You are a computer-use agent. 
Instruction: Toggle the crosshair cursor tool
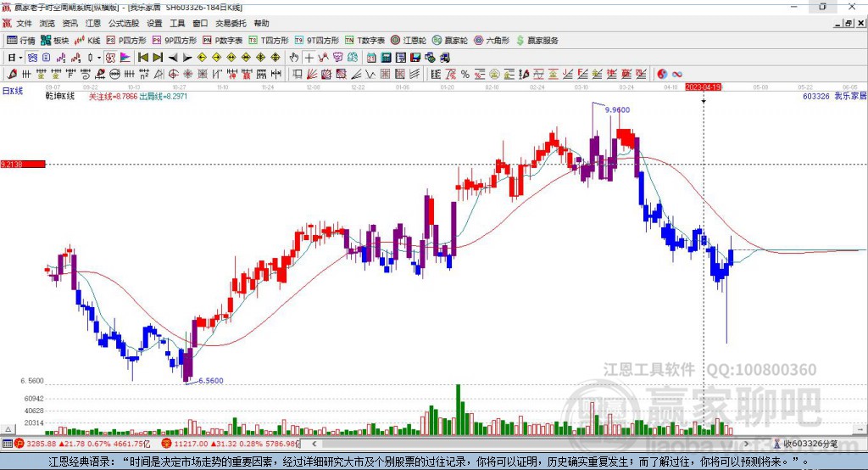click(x=309, y=58)
